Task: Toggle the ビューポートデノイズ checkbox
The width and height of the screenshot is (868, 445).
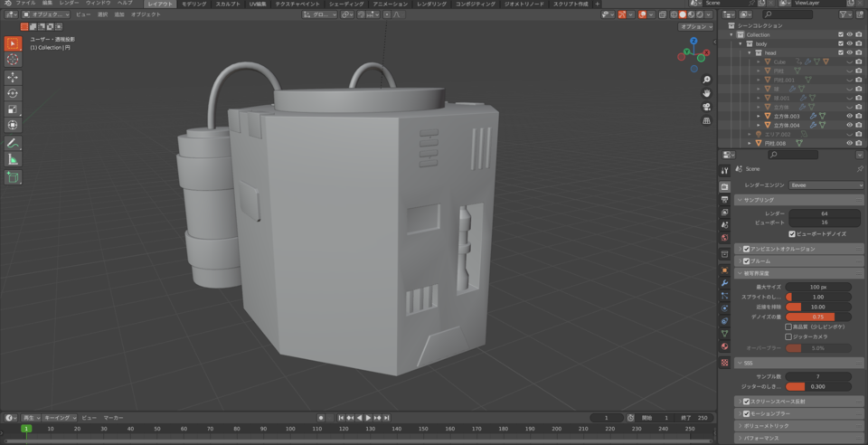Action: pos(792,233)
